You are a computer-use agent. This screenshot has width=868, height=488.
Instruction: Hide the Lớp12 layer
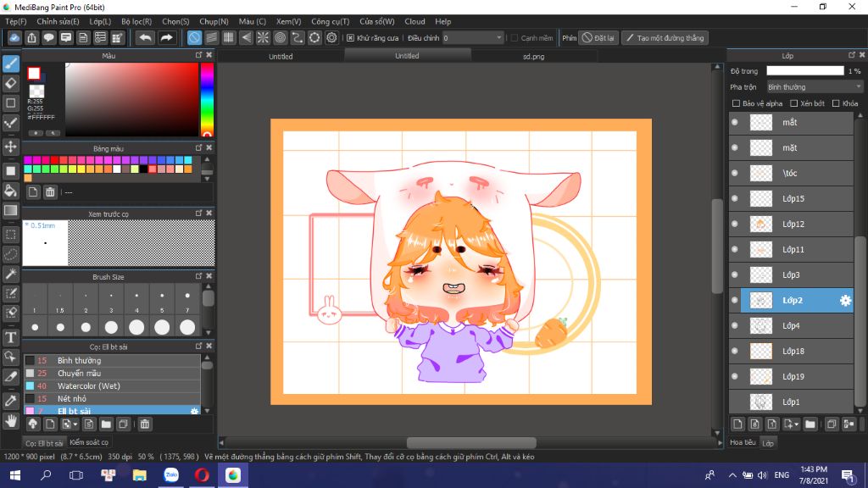click(x=735, y=224)
